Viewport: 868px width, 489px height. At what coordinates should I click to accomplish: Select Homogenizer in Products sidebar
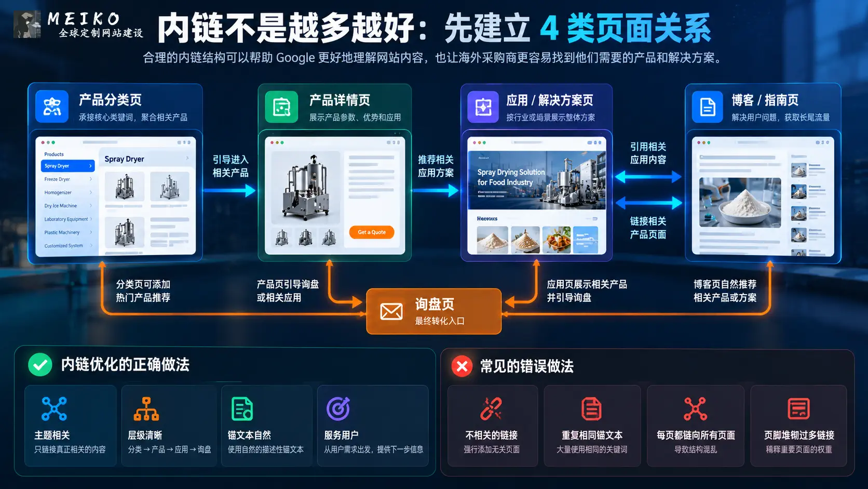coord(67,192)
